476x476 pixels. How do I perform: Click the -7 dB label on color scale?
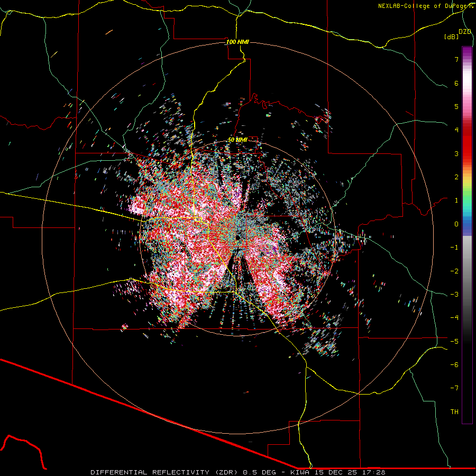tap(454, 388)
